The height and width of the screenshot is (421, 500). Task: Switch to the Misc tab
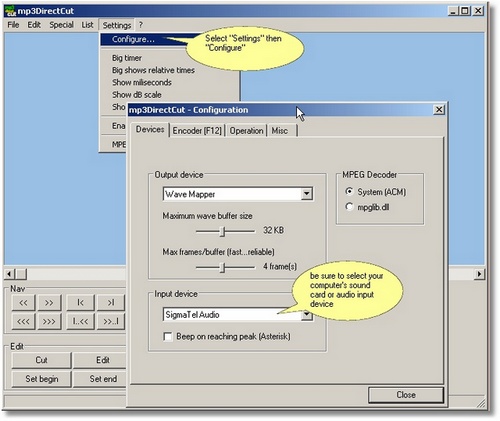point(279,131)
